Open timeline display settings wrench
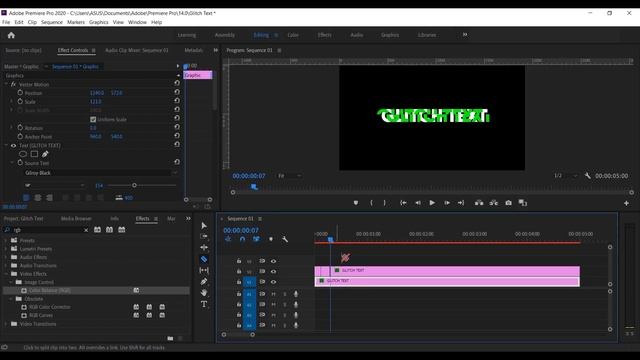This screenshot has height=360, width=640. pyautogui.click(x=285, y=239)
